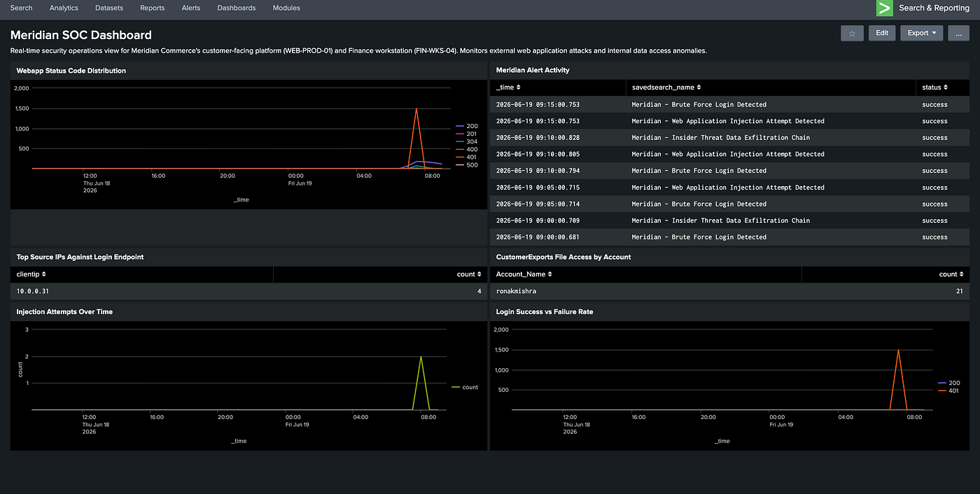This screenshot has height=494, width=980.
Task: Click timestamp 2026-06-19 09:10:00.805
Action: (x=538, y=154)
